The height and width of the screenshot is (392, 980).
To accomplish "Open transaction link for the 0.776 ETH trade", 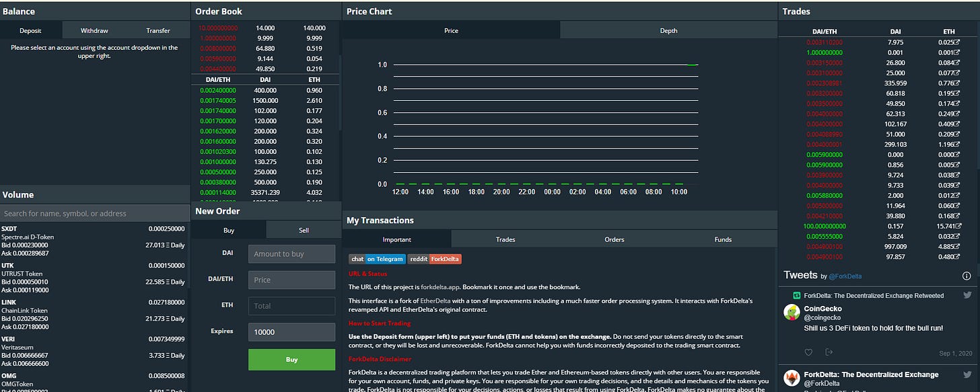I will [958, 83].
